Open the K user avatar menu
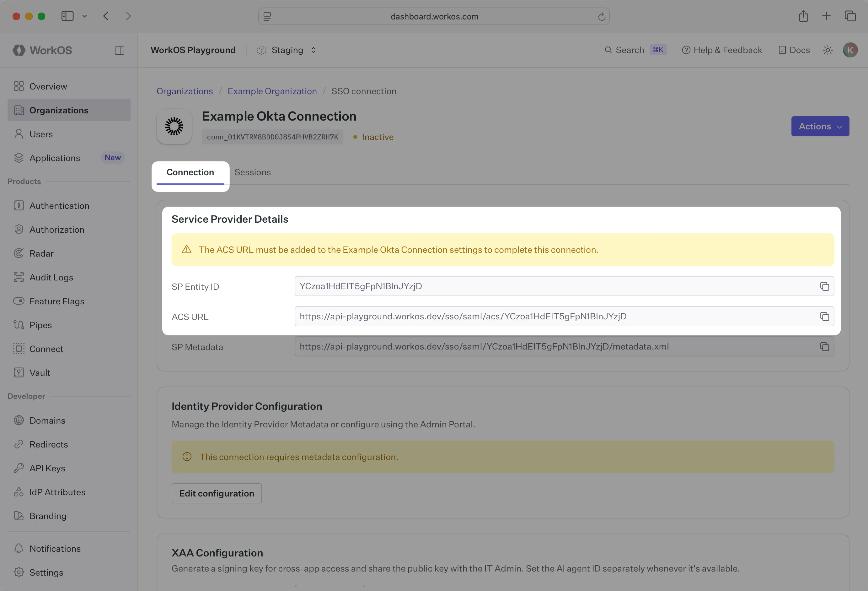 [850, 50]
